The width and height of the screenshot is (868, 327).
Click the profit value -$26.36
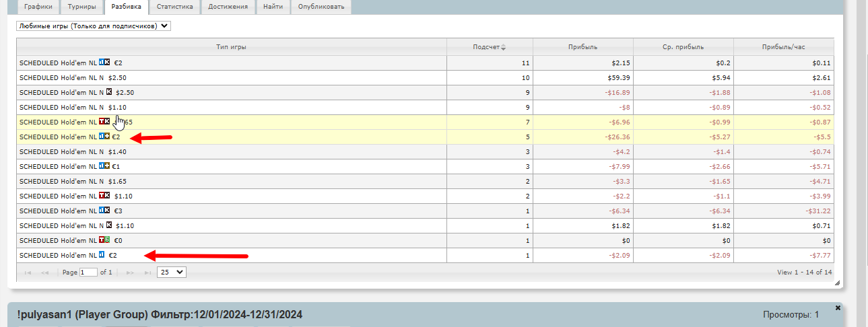pyautogui.click(x=617, y=137)
